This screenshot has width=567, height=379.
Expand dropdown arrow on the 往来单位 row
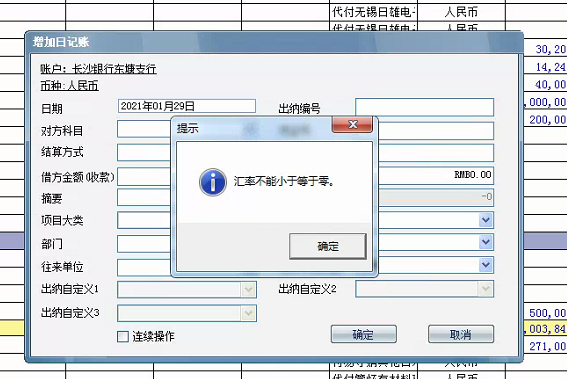pos(486,265)
